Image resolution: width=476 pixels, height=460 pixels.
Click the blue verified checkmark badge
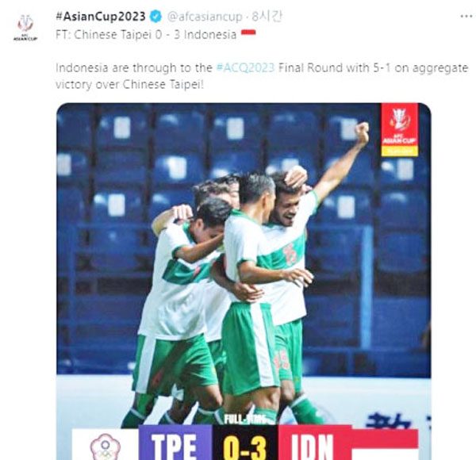click(156, 17)
